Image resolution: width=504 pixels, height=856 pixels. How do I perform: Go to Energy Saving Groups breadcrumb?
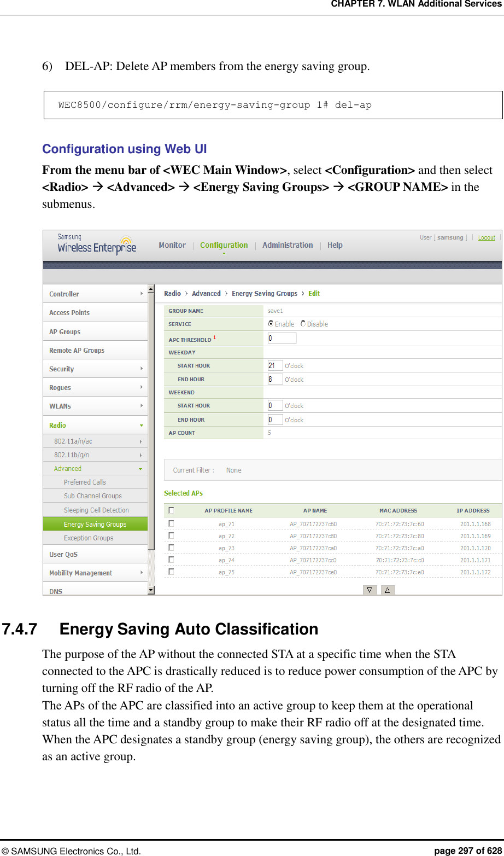(x=265, y=293)
